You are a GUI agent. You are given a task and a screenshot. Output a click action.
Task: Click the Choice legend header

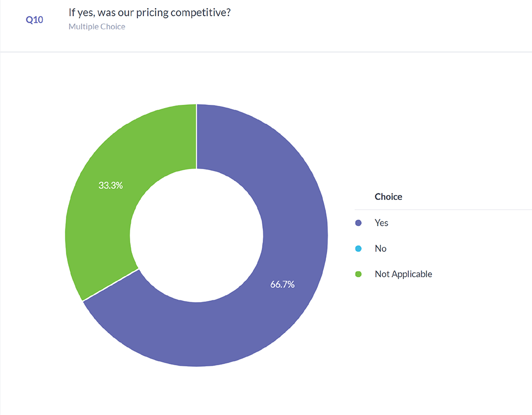(388, 197)
